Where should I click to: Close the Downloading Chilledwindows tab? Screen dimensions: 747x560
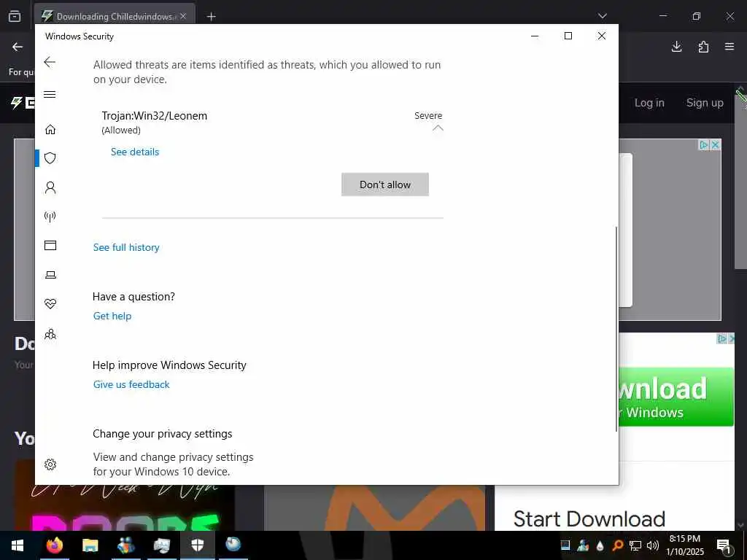(x=183, y=16)
